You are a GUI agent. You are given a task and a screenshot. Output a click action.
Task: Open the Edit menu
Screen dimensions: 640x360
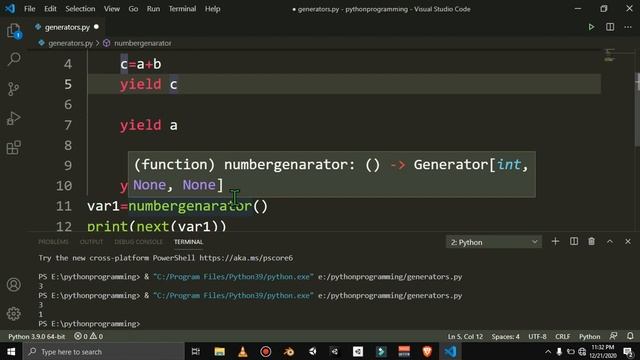point(50,9)
